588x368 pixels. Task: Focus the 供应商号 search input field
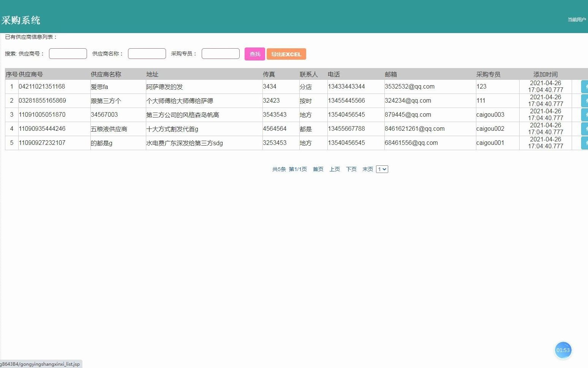pyautogui.click(x=68, y=53)
